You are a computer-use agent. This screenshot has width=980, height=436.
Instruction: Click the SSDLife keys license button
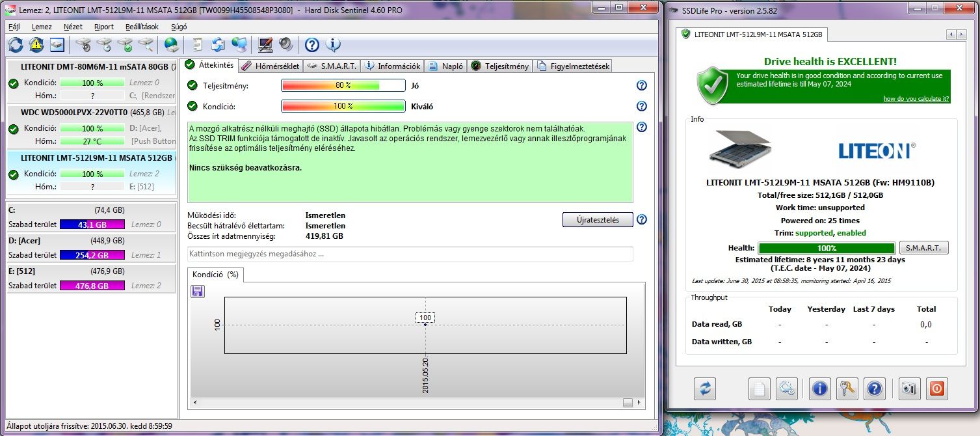pyautogui.click(x=847, y=388)
